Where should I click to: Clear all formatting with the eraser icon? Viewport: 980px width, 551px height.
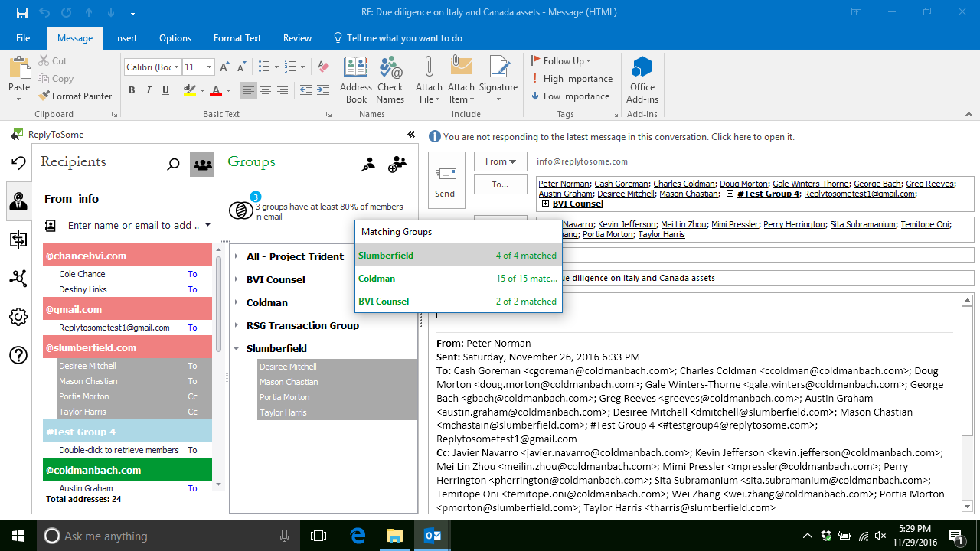[323, 67]
